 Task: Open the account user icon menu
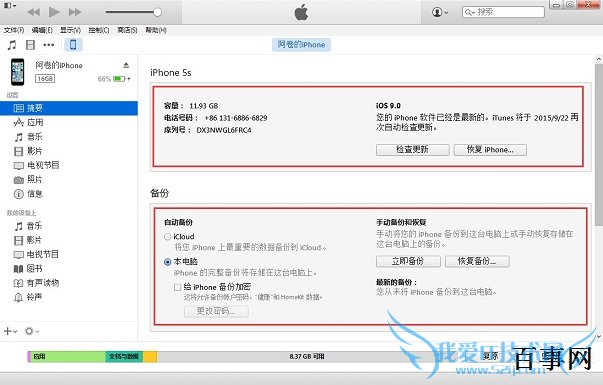pyautogui.click(x=440, y=12)
